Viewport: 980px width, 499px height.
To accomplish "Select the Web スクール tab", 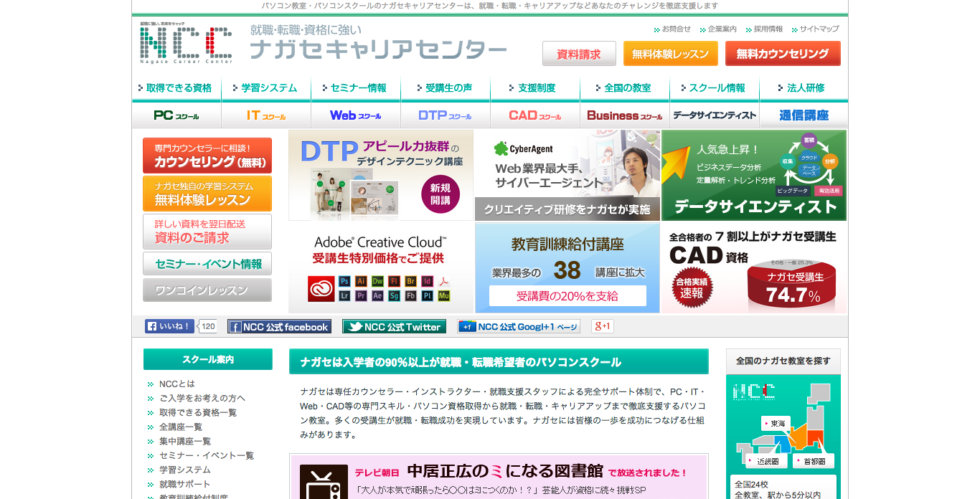I will (356, 115).
